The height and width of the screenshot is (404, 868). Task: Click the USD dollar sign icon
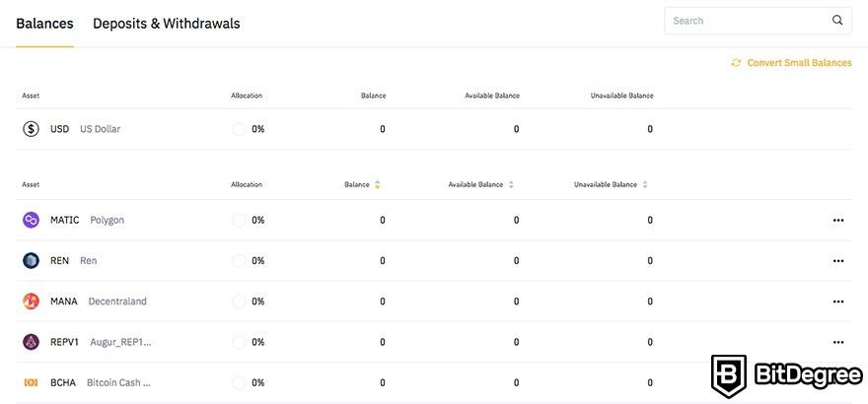[31, 129]
